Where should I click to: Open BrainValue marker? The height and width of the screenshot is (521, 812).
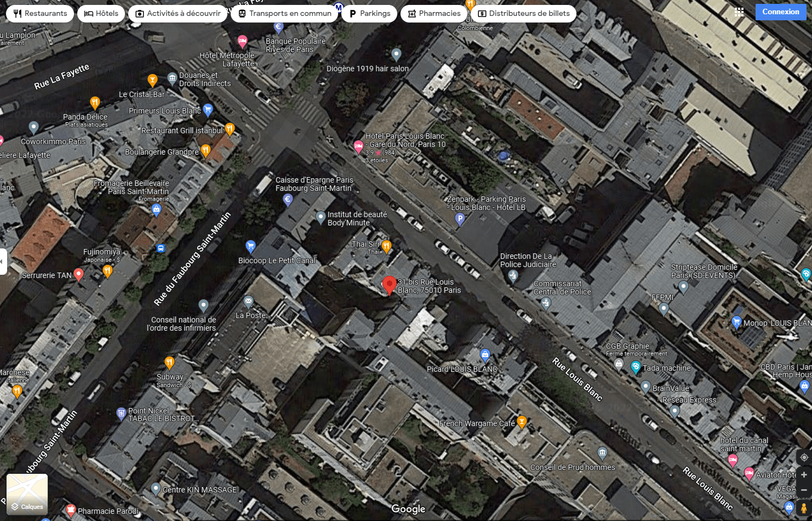click(x=646, y=387)
